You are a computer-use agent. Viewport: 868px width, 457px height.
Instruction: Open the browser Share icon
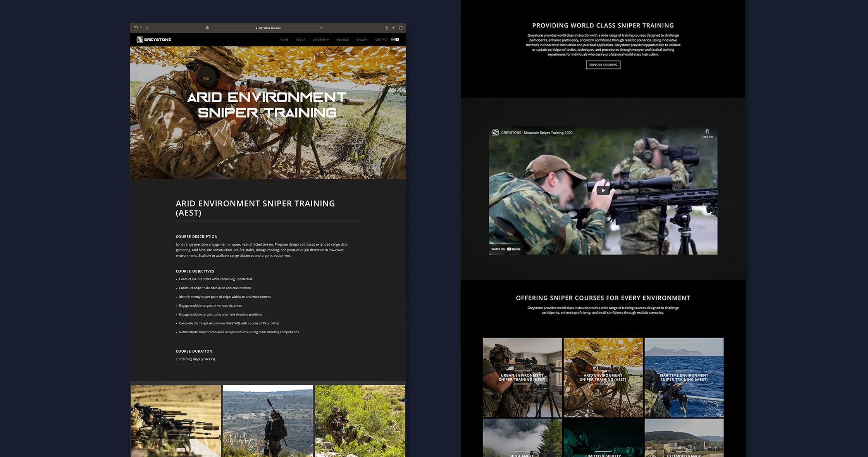tap(386, 28)
